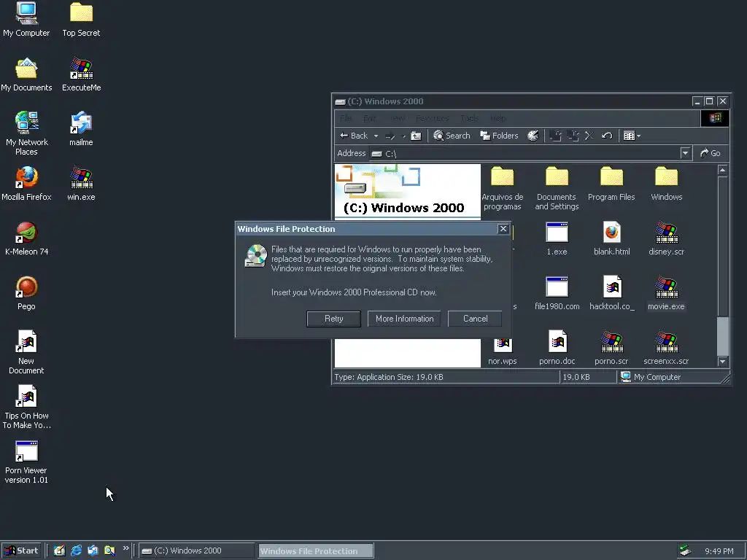Select the nor.wps file

click(x=502, y=352)
